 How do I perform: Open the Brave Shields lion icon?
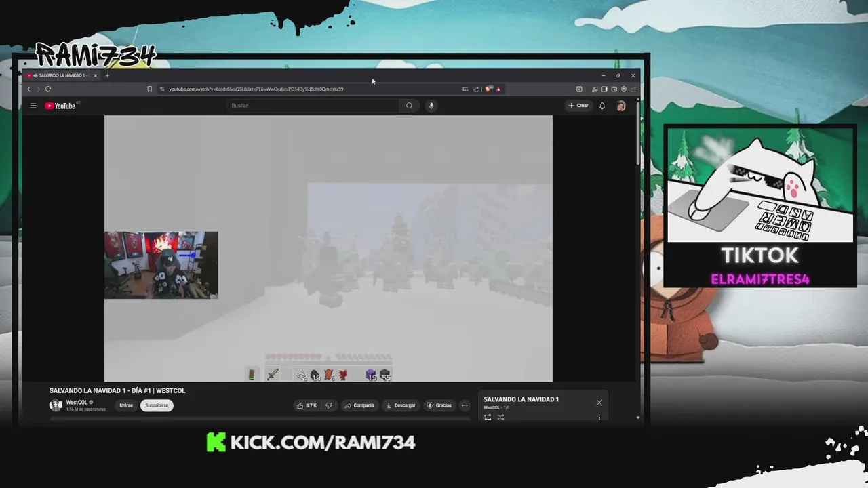coord(488,89)
